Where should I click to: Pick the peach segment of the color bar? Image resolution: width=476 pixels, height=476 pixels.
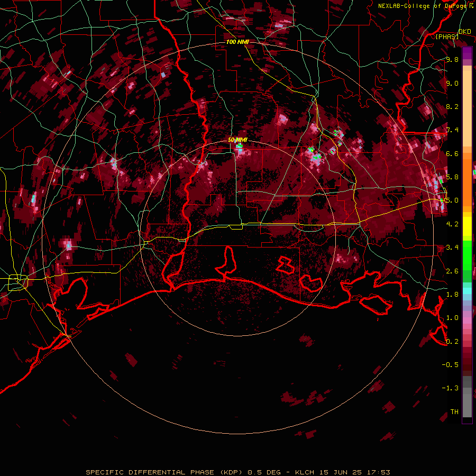(x=467, y=109)
